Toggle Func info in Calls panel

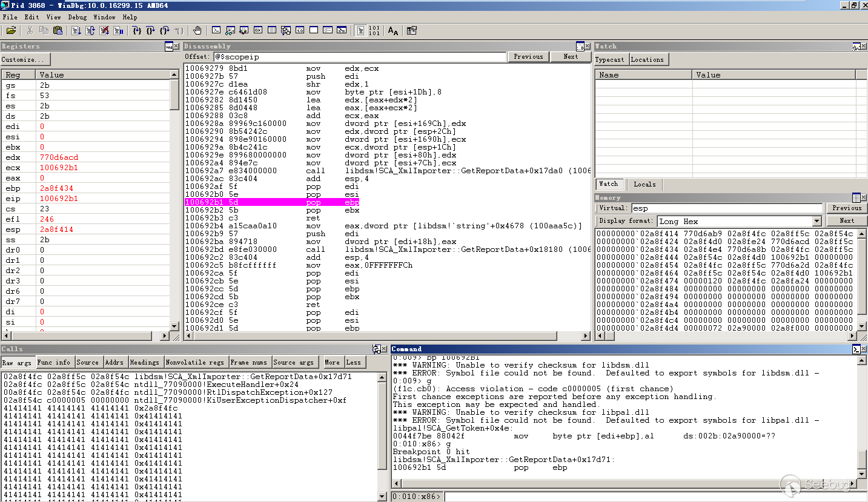[x=54, y=362]
